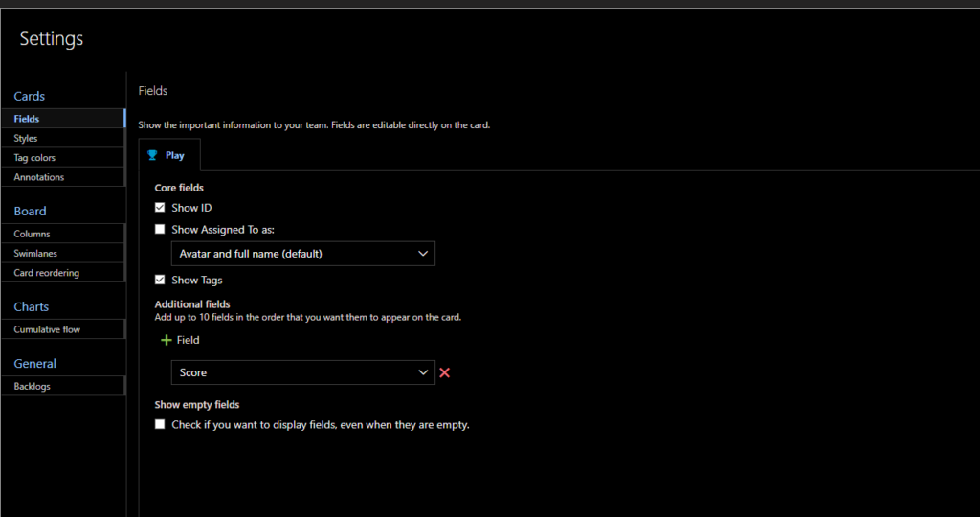Click the Fields page heading
980x517 pixels.
pyautogui.click(x=152, y=91)
